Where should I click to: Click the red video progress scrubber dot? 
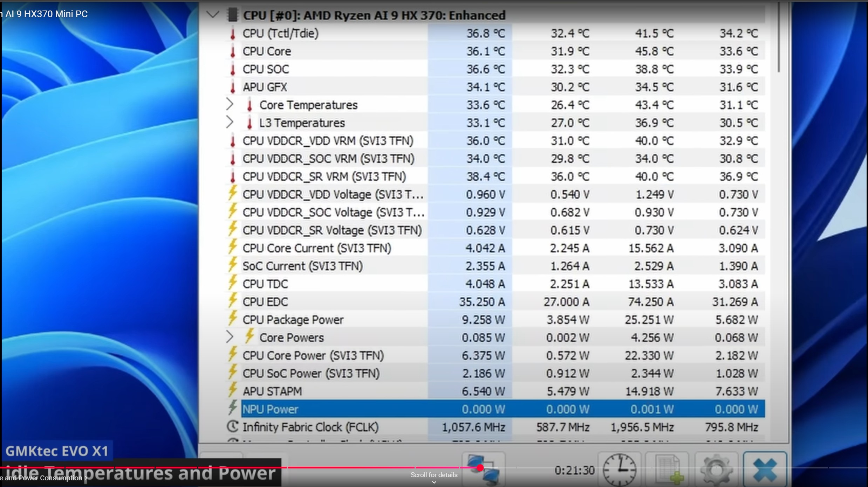pos(480,467)
